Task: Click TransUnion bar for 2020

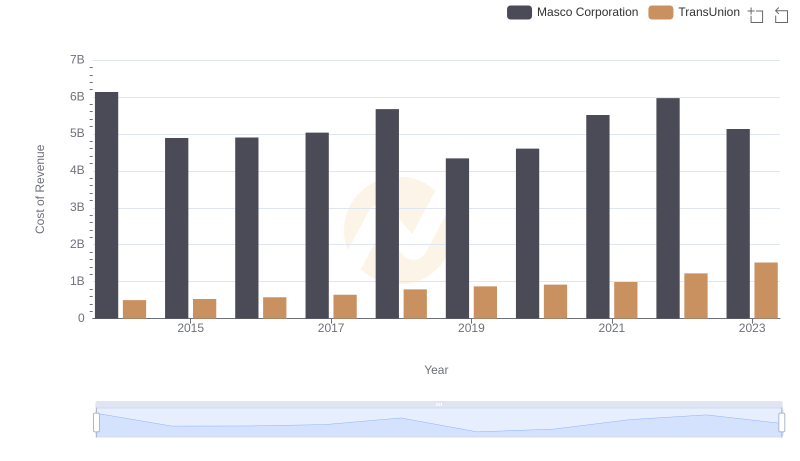Action: [556, 302]
